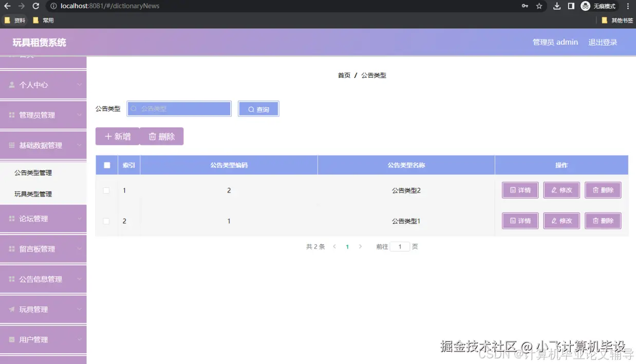The image size is (636, 364).
Task: Click 管理员 admin header text
Action: click(x=555, y=42)
